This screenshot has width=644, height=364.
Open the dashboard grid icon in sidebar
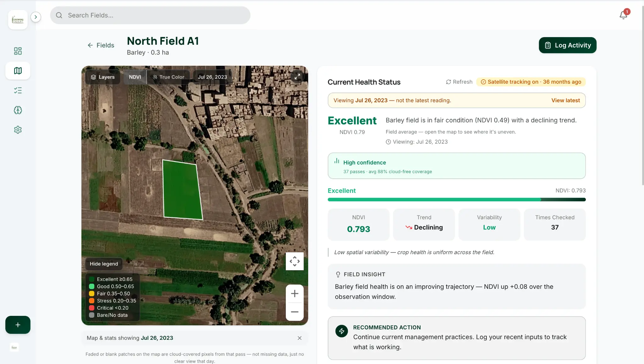pyautogui.click(x=18, y=51)
